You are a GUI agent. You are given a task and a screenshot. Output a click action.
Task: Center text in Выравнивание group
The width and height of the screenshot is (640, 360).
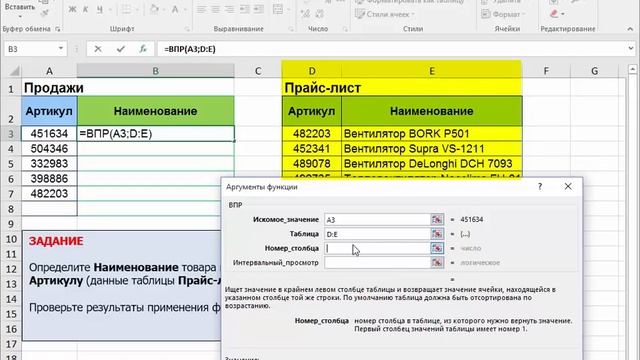(216, 9)
